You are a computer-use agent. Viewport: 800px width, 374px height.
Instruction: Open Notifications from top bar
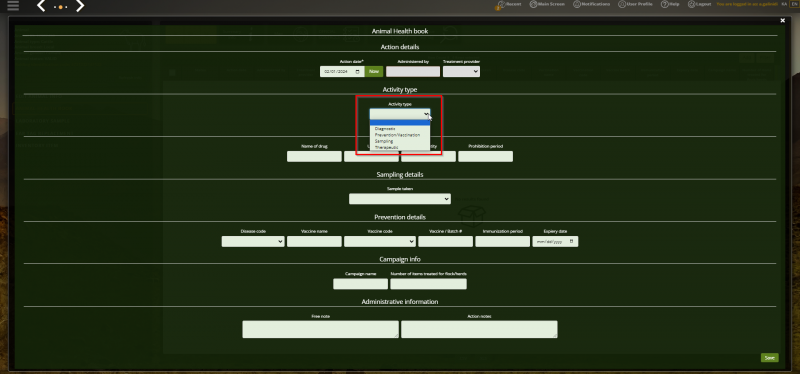point(591,4)
